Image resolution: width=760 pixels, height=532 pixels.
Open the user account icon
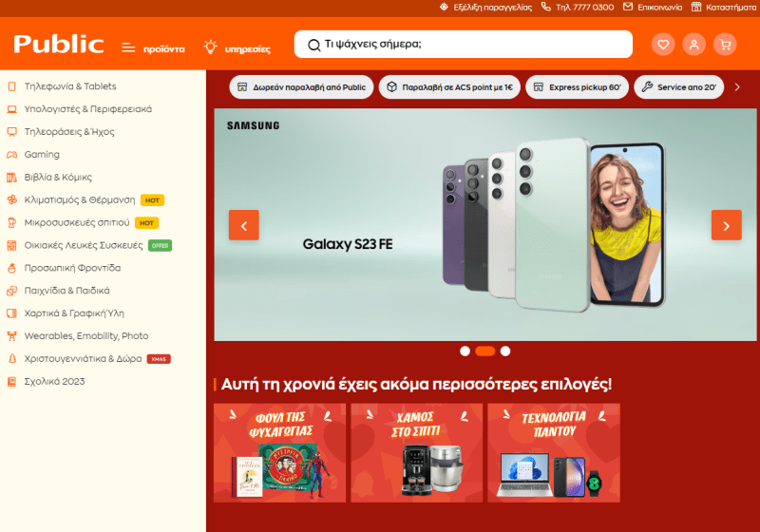coord(694,45)
